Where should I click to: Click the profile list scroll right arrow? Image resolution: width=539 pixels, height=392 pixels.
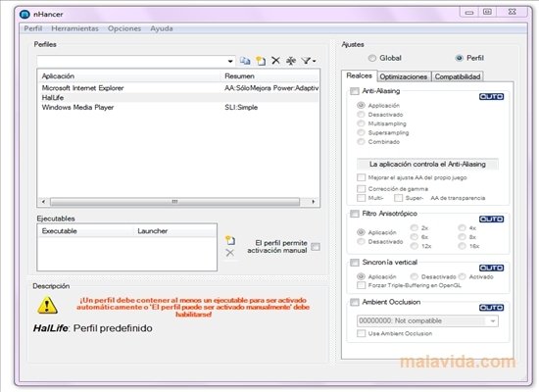(314, 202)
